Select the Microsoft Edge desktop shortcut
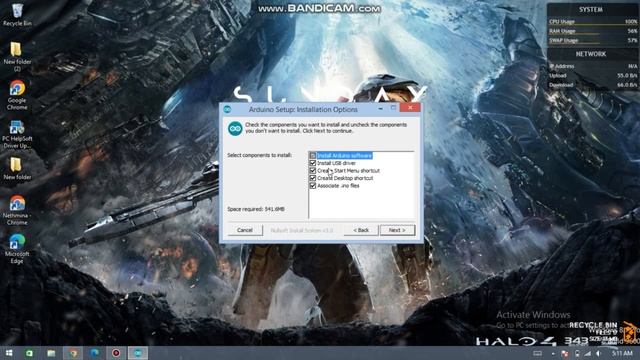Image resolution: width=640 pixels, height=360 pixels. coord(17,249)
